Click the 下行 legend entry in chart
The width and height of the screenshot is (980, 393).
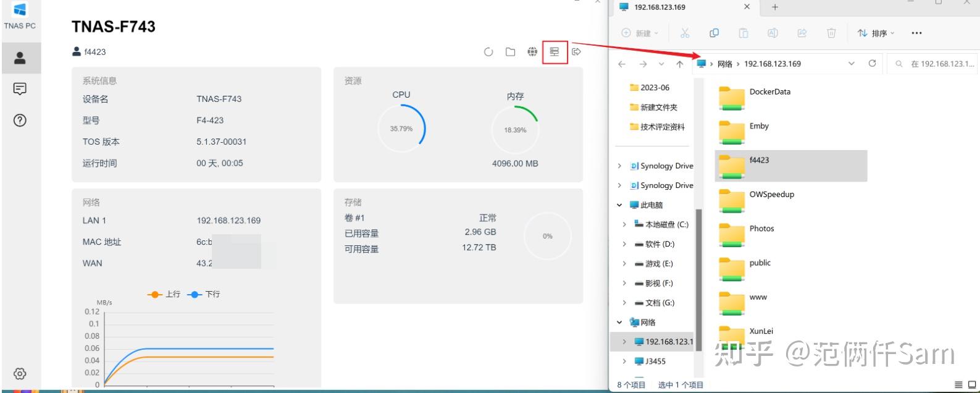(x=203, y=294)
